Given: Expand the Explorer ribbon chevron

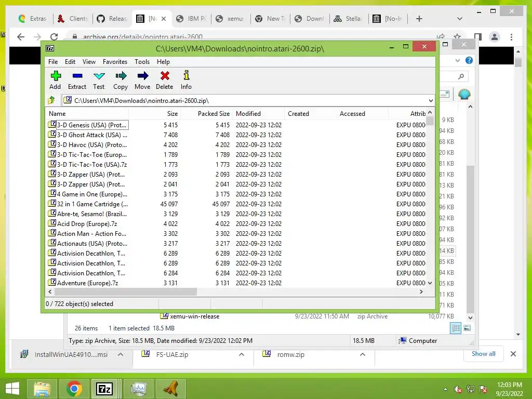Looking at the screenshot, I should click(458, 60).
